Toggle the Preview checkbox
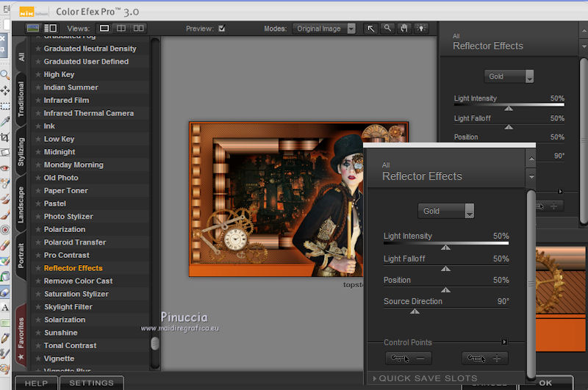 point(221,29)
